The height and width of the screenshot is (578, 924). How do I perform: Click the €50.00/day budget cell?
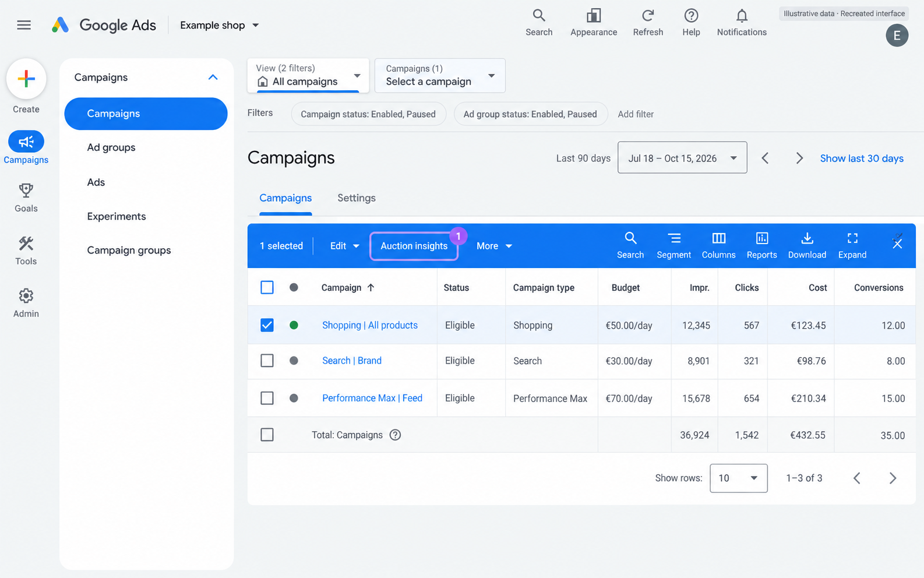point(629,325)
